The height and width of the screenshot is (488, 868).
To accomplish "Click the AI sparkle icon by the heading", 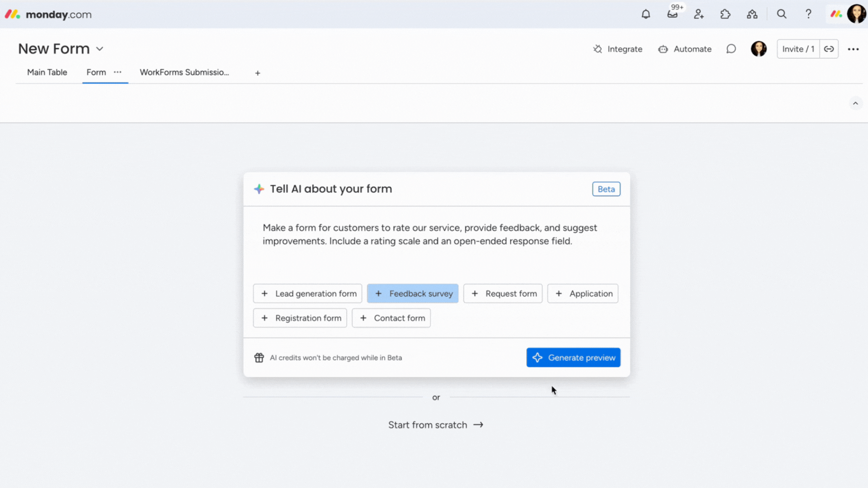I will pos(259,189).
